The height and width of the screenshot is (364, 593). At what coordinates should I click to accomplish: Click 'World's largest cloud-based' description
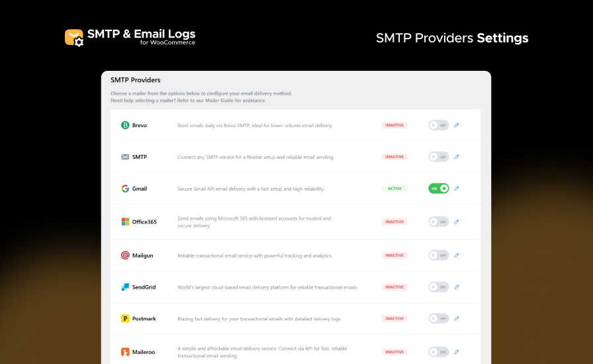268,288
